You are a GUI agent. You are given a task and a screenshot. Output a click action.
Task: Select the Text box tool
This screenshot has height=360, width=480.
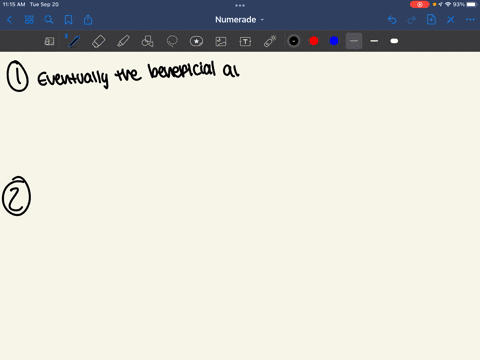245,41
